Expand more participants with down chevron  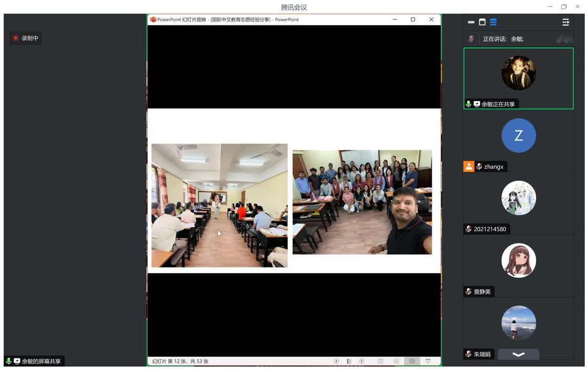[518, 354]
